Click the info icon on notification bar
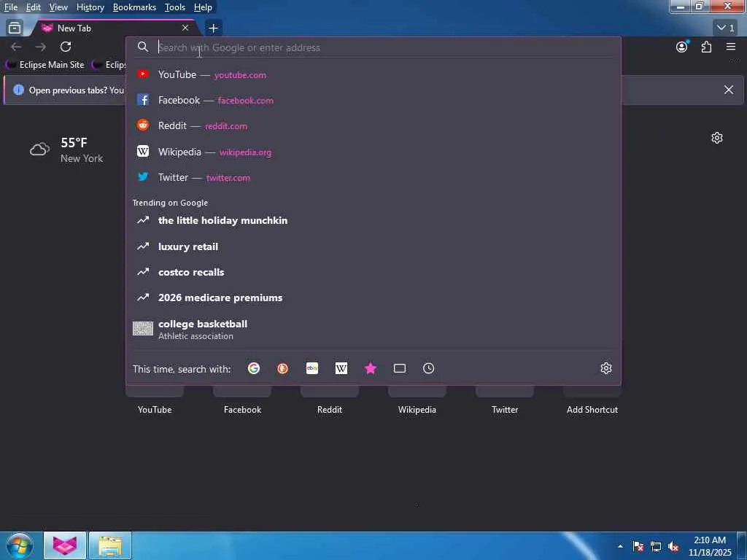This screenshot has height=560, width=747. point(18,90)
